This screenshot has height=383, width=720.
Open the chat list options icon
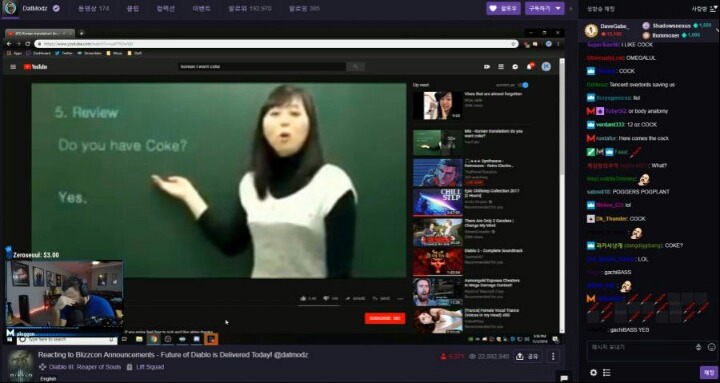pyautogui.click(x=607, y=372)
